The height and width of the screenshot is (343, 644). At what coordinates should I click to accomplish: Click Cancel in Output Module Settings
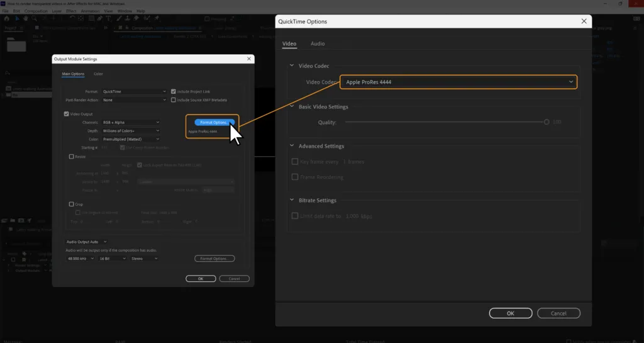click(x=234, y=279)
